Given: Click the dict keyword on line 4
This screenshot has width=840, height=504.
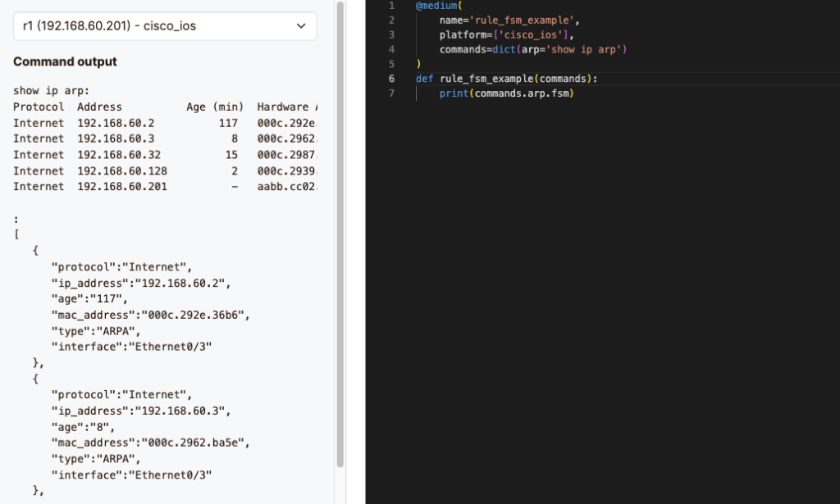Looking at the screenshot, I should click(502, 49).
